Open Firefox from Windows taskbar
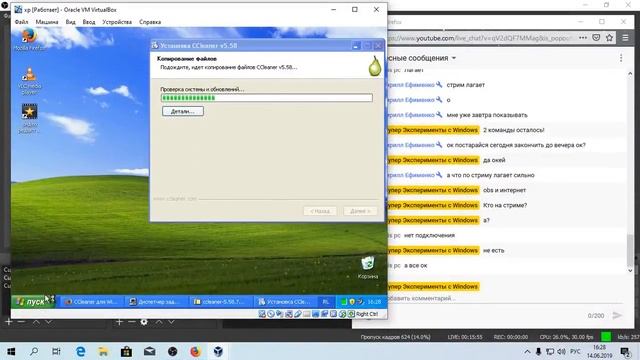Viewport: 640px width, 360px height. pos(196,351)
